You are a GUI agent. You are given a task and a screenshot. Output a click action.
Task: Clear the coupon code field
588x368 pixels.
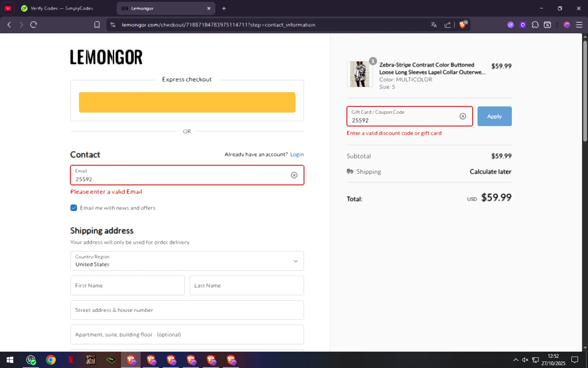(463, 116)
